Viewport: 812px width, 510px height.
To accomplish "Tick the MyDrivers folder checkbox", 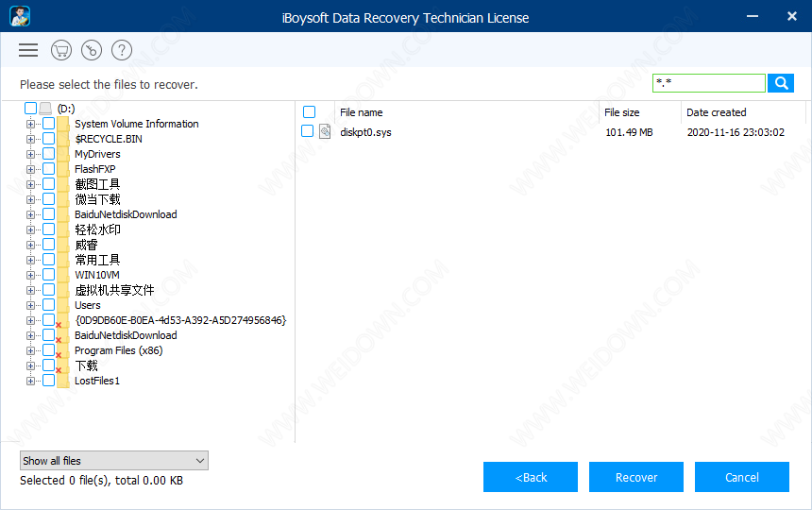I will 49,153.
